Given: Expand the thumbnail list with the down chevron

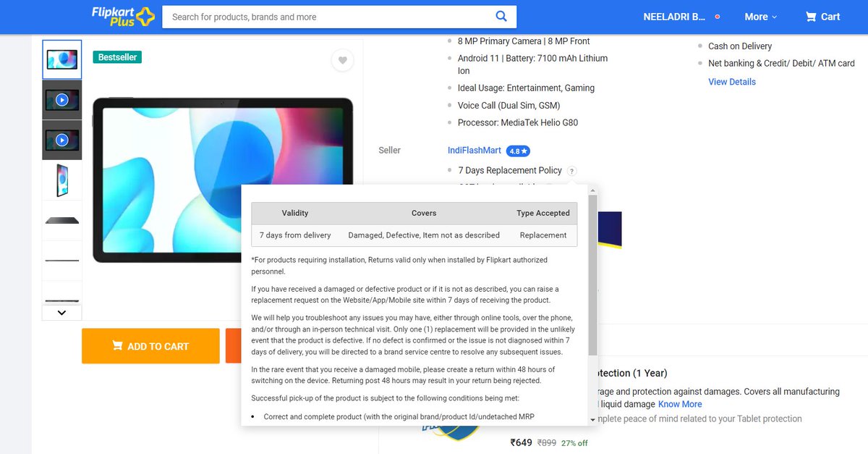Looking at the screenshot, I should tap(61, 311).
